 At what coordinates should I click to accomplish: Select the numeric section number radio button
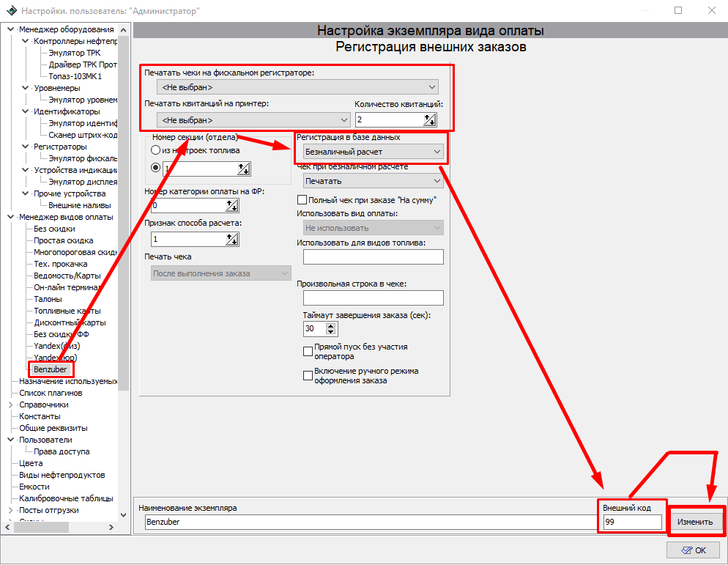(x=155, y=168)
